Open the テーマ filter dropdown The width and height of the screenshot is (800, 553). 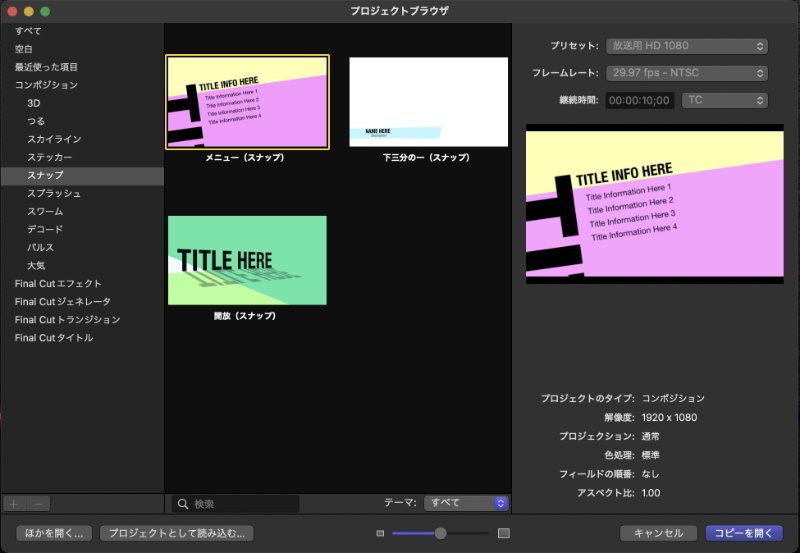tap(466, 504)
